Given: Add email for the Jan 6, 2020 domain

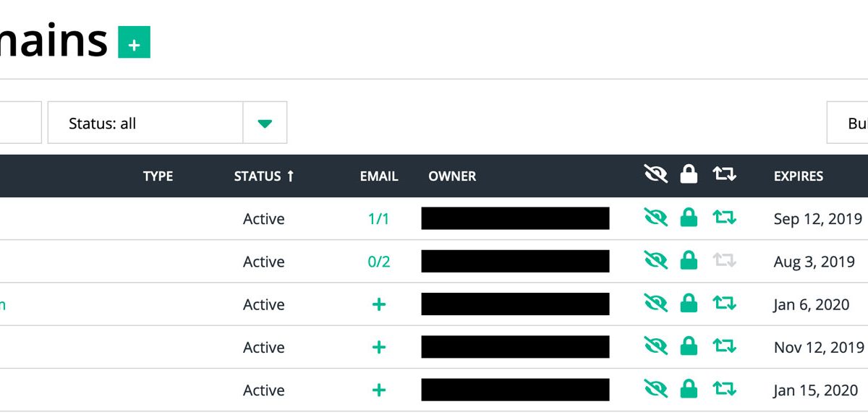Looking at the screenshot, I should (x=378, y=304).
